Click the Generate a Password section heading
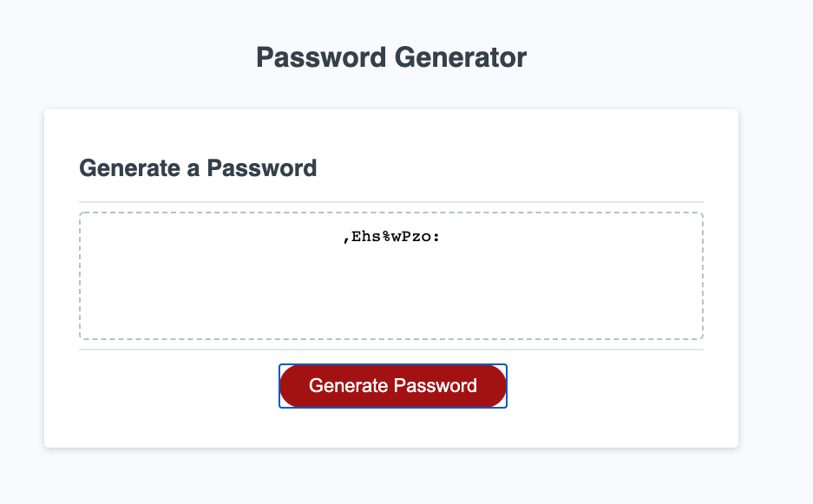This screenshot has width=813, height=504. click(x=198, y=168)
